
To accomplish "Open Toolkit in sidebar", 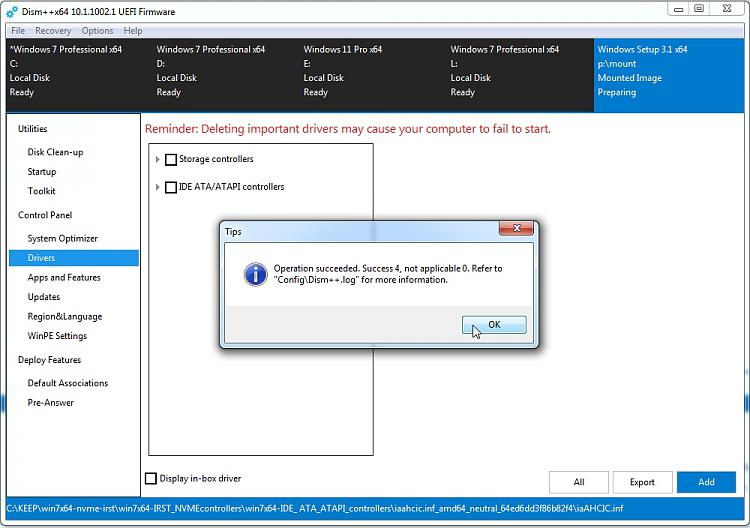I will tap(42, 191).
